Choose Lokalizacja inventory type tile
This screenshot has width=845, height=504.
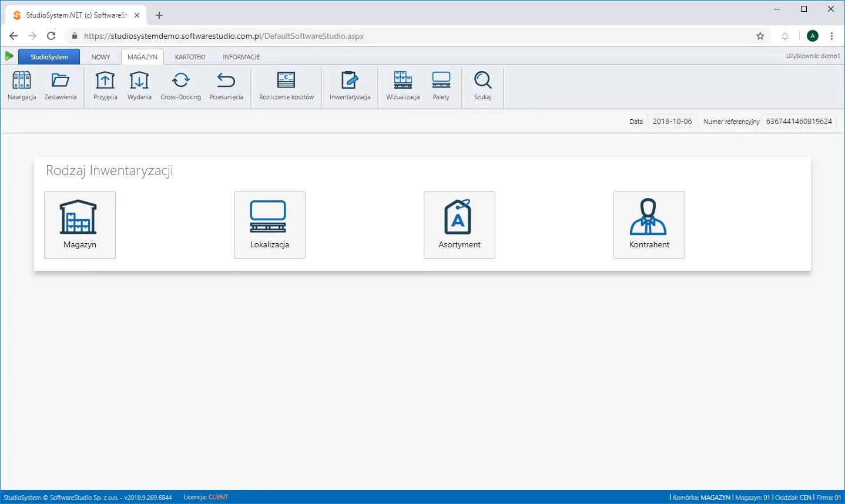coord(270,225)
